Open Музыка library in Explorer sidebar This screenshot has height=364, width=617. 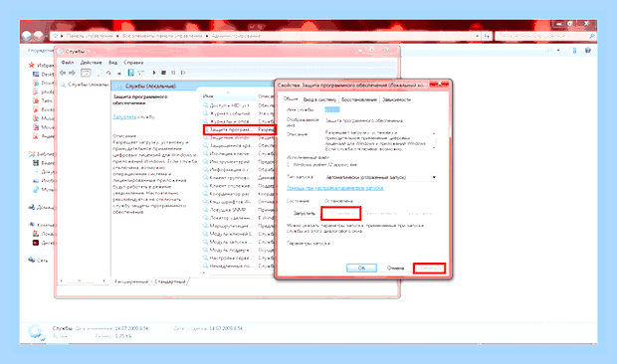(x=43, y=190)
